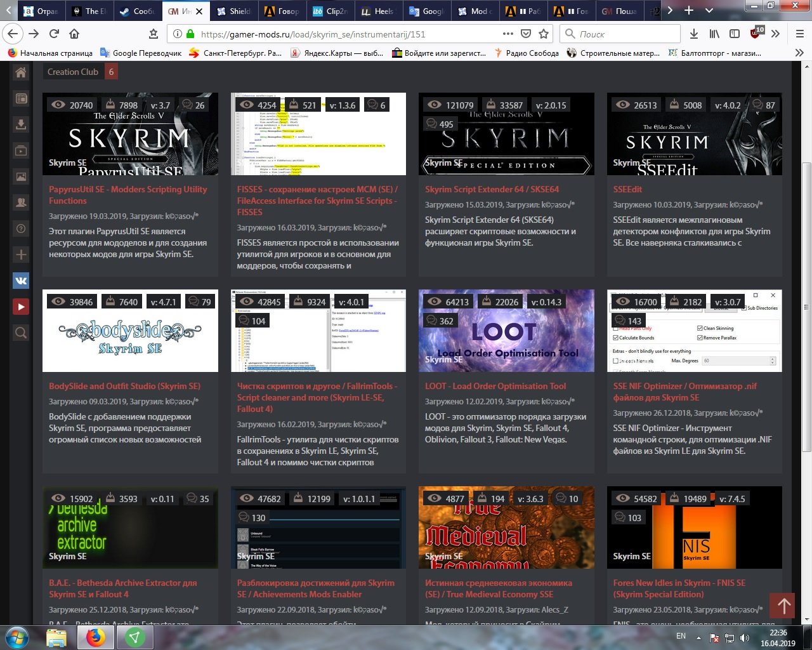Click the magnifier search icon in sidebar
Screen dimensions: 812x650
pos(21,333)
